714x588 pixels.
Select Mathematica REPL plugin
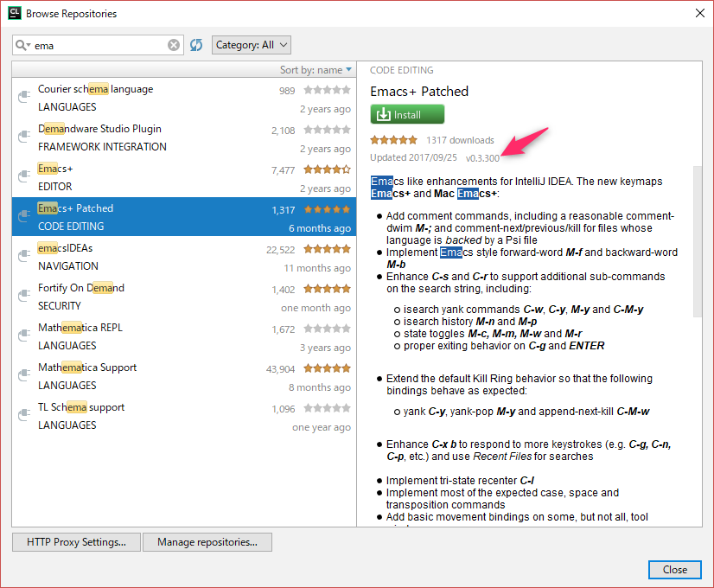point(184,336)
